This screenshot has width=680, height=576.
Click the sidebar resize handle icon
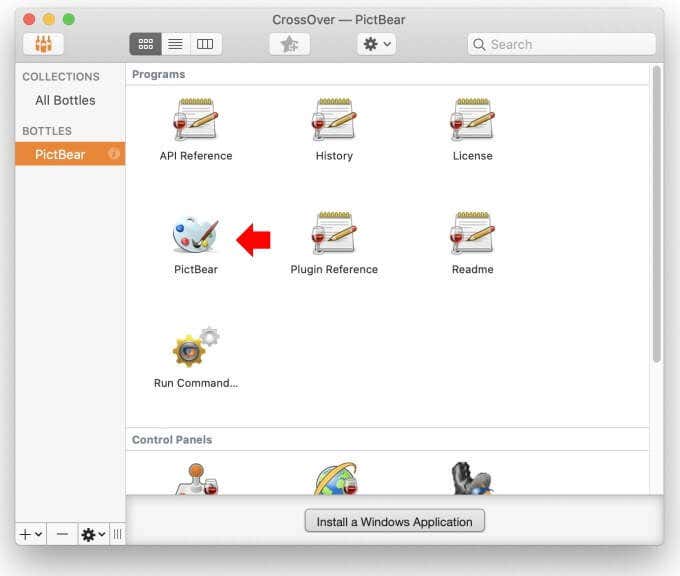click(x=118, y=534)
